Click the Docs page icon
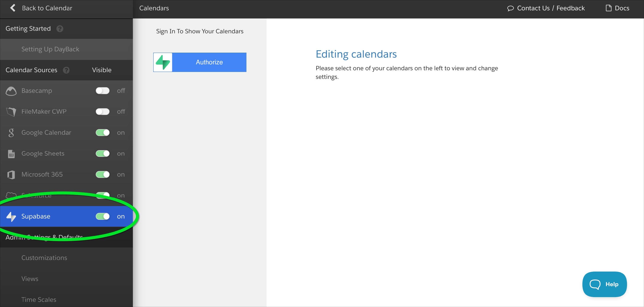 (609, 8)
